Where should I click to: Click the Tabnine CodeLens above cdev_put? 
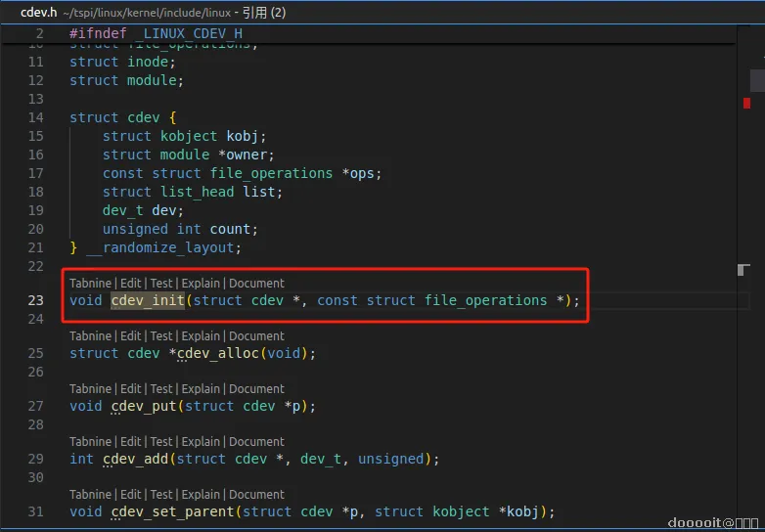click(90, 388)
